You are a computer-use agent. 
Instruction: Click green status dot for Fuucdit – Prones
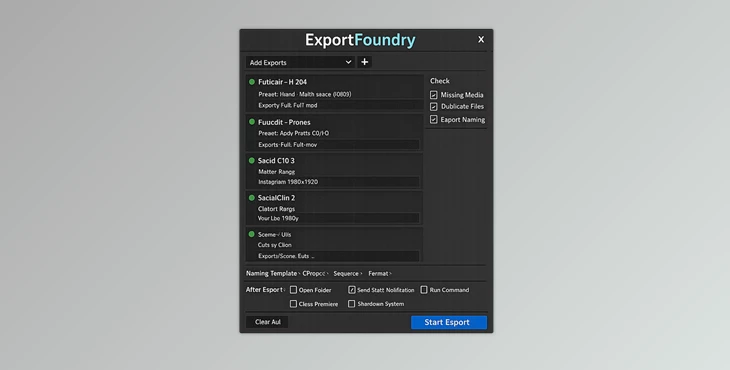(x=252, y=122)
